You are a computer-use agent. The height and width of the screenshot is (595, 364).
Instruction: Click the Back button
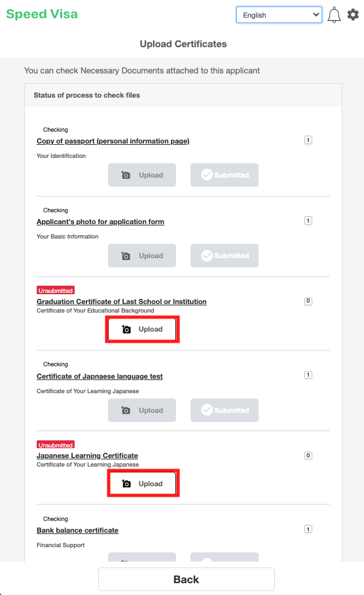coord(186,579)
